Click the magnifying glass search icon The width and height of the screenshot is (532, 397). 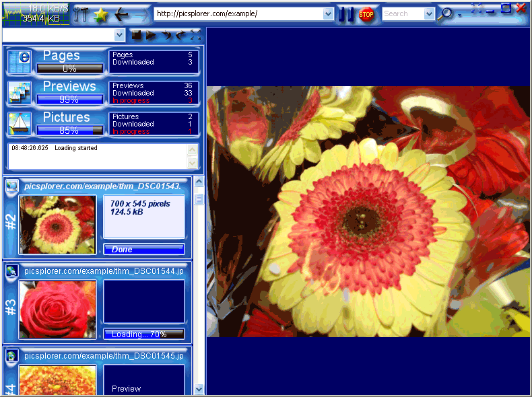445,14
